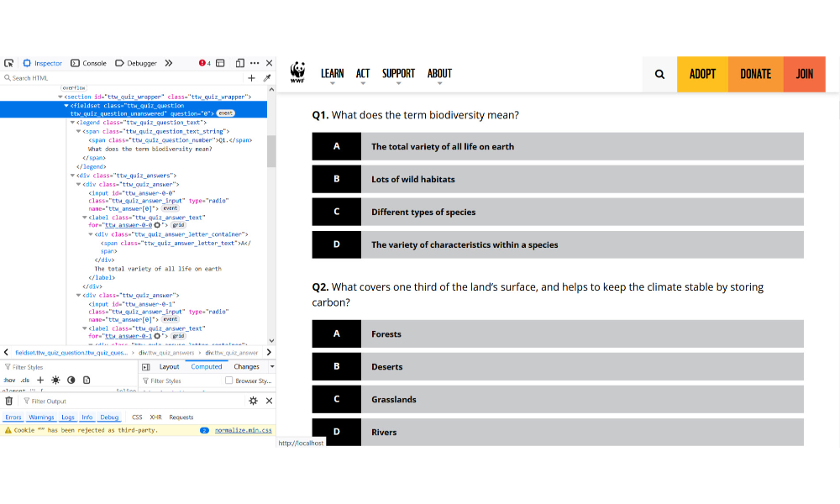Image resolution: width=840 pixels, height=504 pixels.
Task: Open console settings gear icon
Action: coord(254,402)
